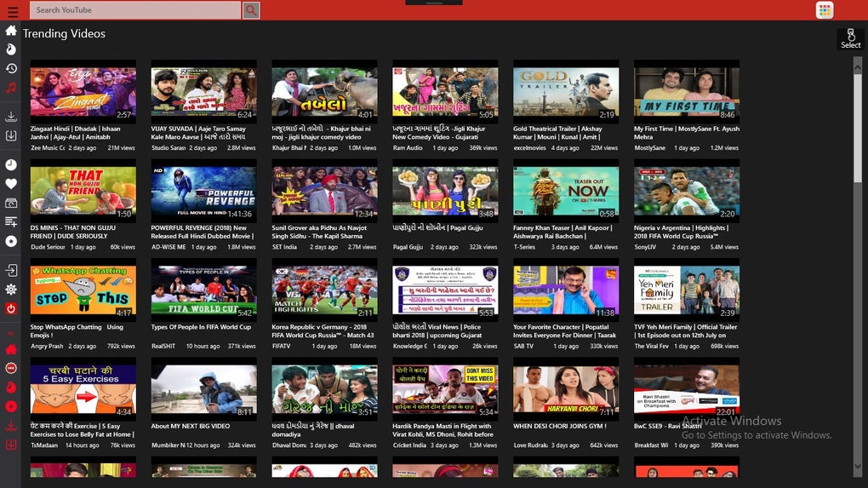Click channel name 'Pagal Gujju'
This screenshot has width=868, height=488.
tap(408, 247)
